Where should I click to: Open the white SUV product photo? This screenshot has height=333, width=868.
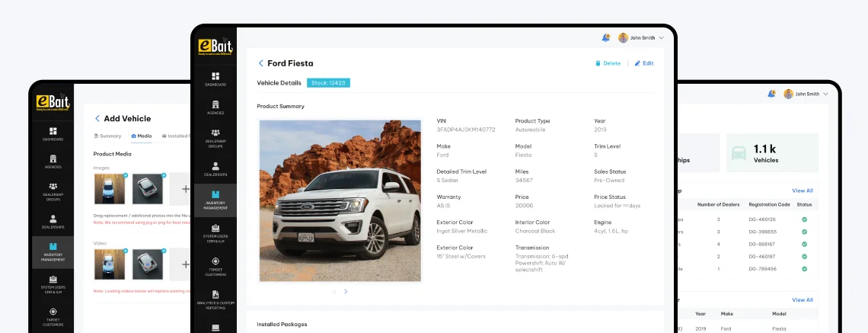pyautogui.click(x=340, y=200)
